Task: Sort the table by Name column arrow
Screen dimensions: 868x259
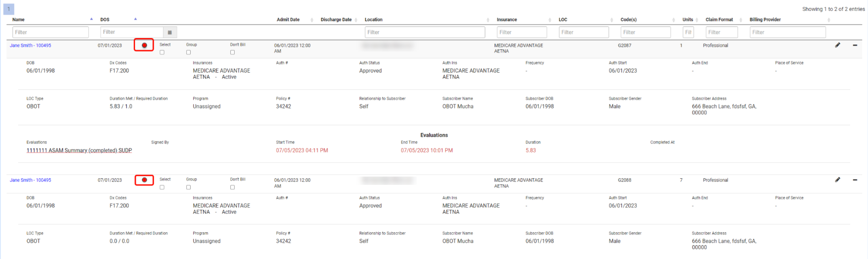Action: [x=91, y=19]
